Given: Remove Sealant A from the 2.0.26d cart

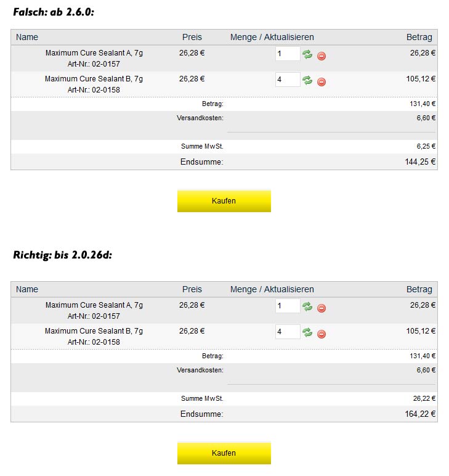Looking at the screenshot, I should click(x=322, y=308).
